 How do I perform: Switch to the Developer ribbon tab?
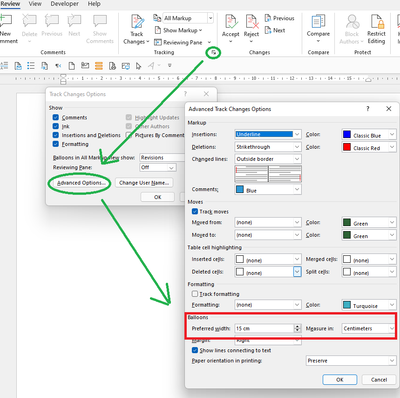pos(65,4)
